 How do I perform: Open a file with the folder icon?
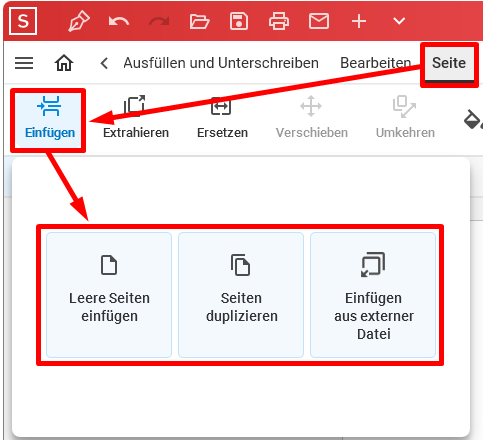tap(199, 22)
